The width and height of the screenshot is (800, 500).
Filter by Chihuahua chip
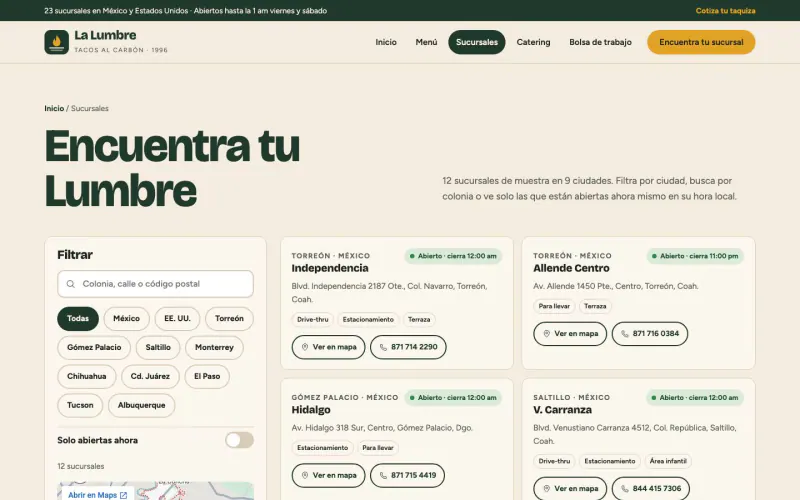click(x=87, y=377)
